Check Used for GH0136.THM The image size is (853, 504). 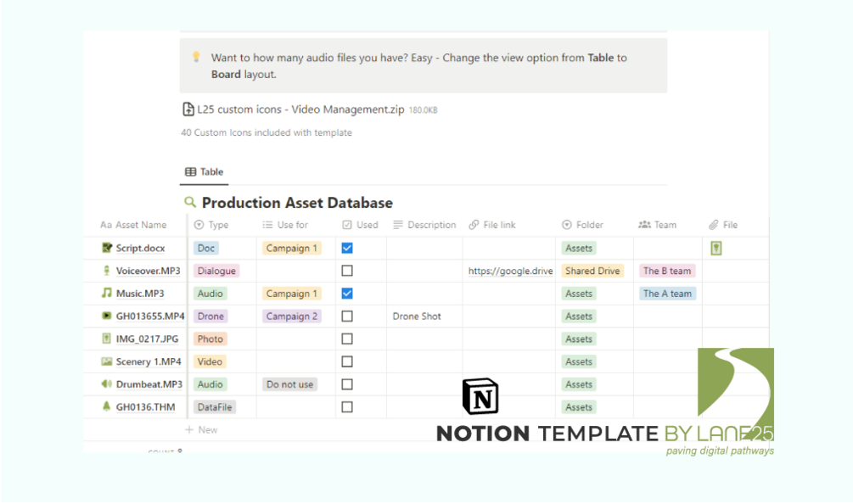click(347, 406)
